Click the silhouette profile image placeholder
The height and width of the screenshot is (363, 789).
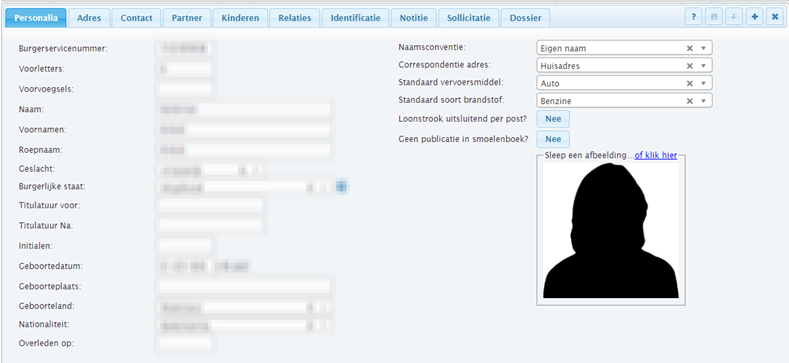(x=610, y=231)
